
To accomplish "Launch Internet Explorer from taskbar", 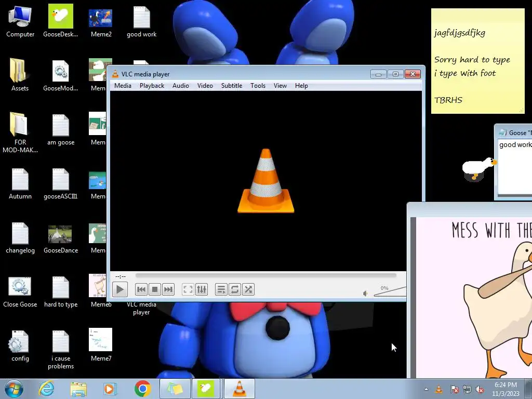I will 46,389.
